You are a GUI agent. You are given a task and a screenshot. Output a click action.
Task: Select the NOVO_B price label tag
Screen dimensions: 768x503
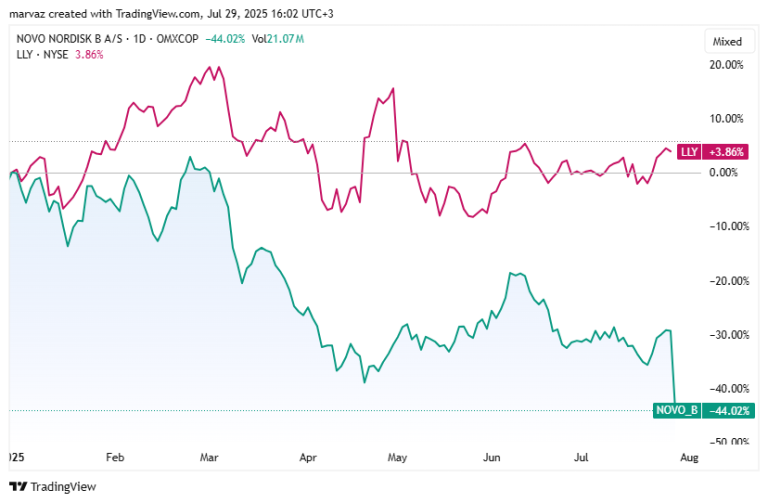[677, 410]
